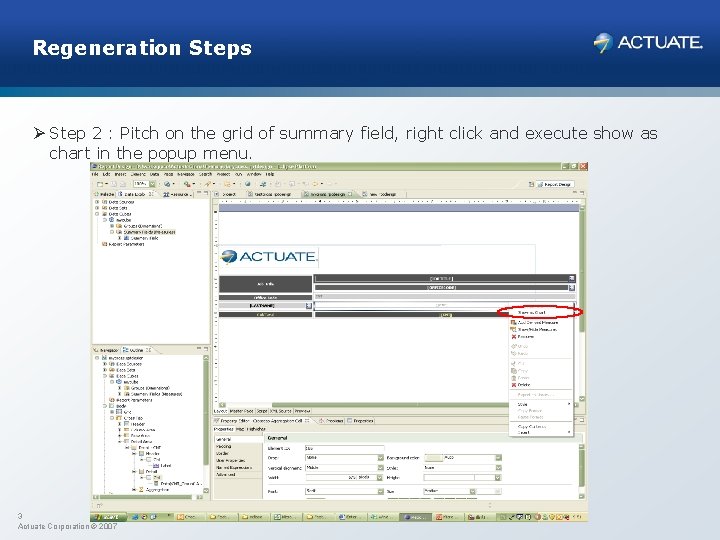Click the Show/Hide Measures icon
Image resolution: width=720 pixels, height=540 pixels.
click(513, 329)
